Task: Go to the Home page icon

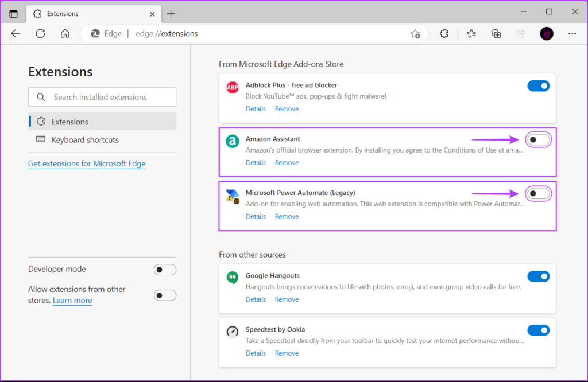Action: tap(65, 34)
